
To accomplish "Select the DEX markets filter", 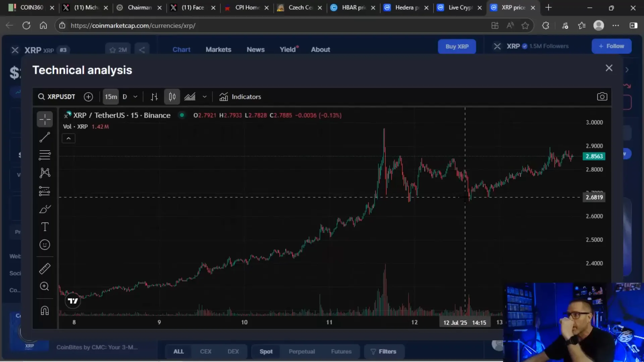I will [233, 352].
